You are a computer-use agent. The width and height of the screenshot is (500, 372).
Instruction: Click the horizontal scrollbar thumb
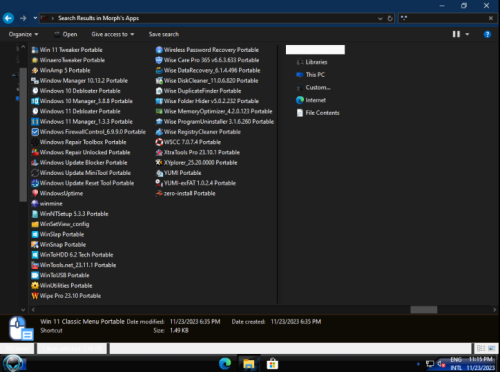point(424,310)
